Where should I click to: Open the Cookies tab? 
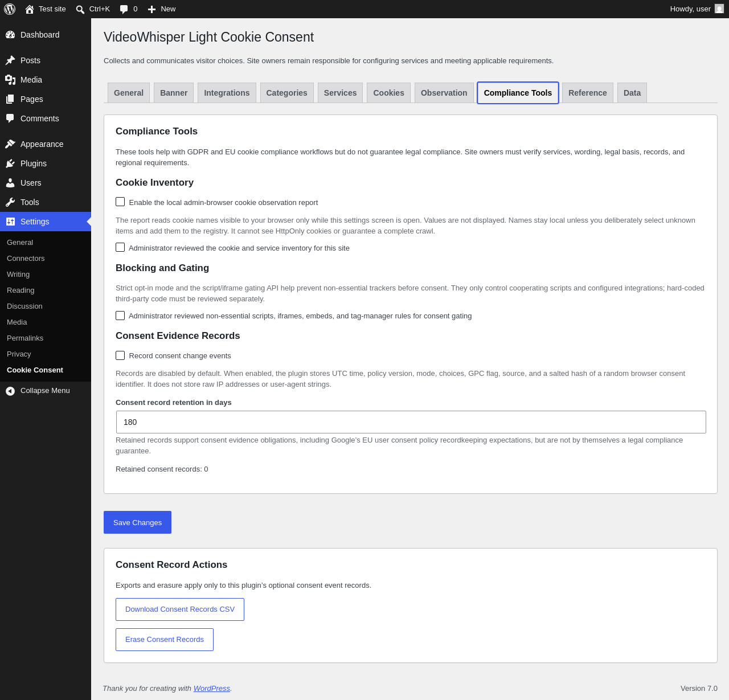point(388,93)
